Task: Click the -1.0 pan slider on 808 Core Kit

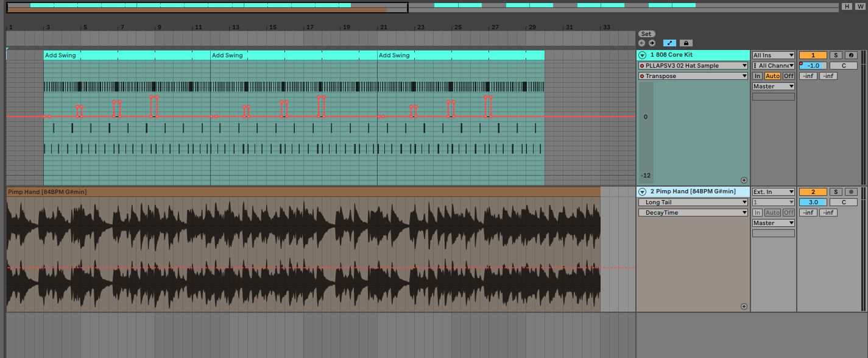Action: [x=814, y=65]
